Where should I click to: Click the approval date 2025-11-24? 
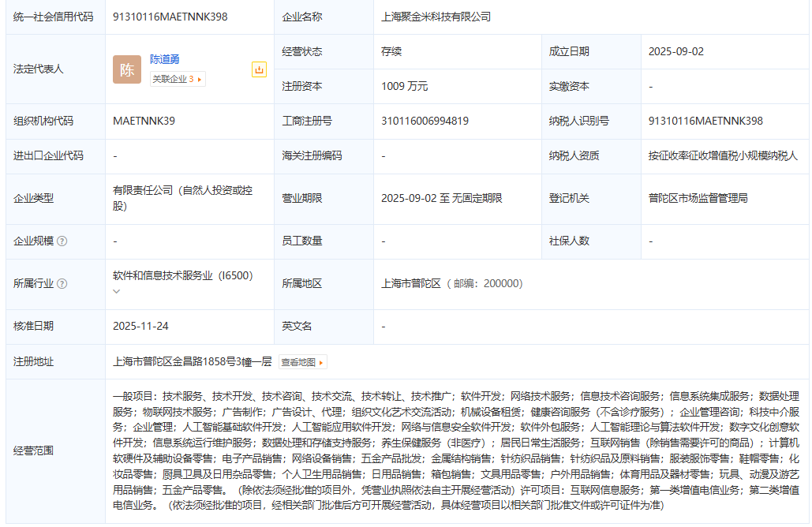click(140, 325)
